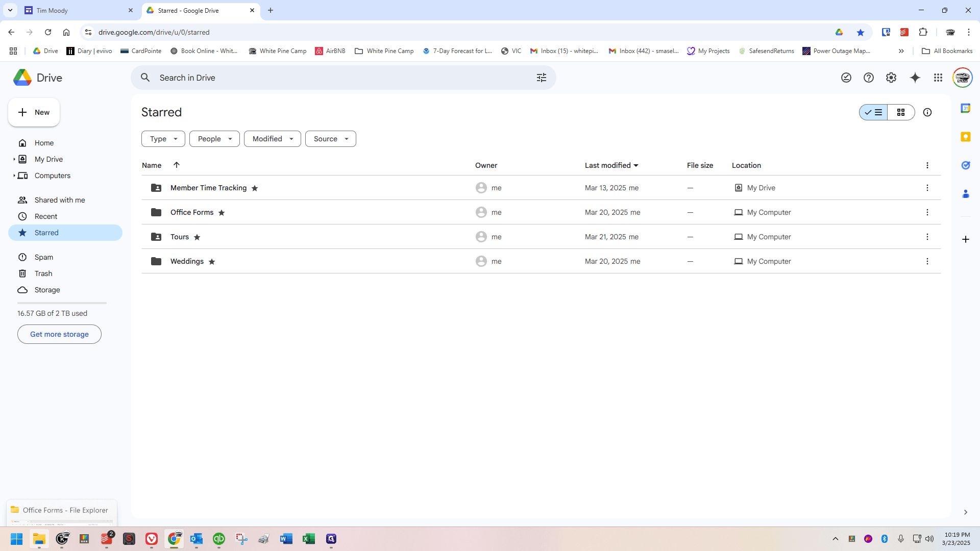
Task: Open the offline ready status icon
Action: point(846,78)
